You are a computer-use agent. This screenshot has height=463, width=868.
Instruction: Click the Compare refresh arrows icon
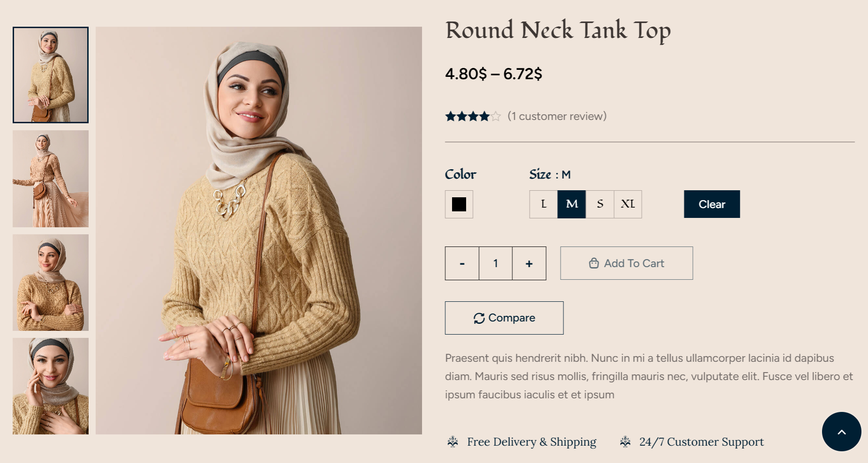pyautogui.click(x=479, y=318)
